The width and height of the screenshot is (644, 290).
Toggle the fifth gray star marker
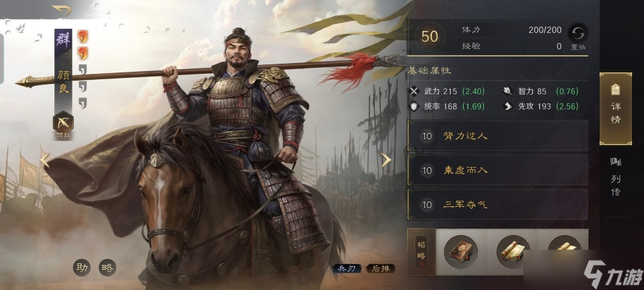[x=83, y=103]
